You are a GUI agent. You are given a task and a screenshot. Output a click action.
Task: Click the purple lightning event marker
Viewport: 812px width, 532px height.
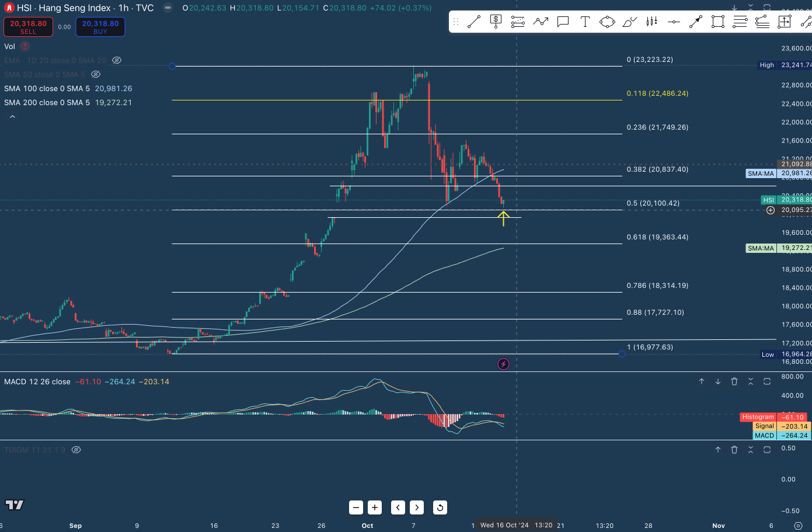[x=503, y=364]
